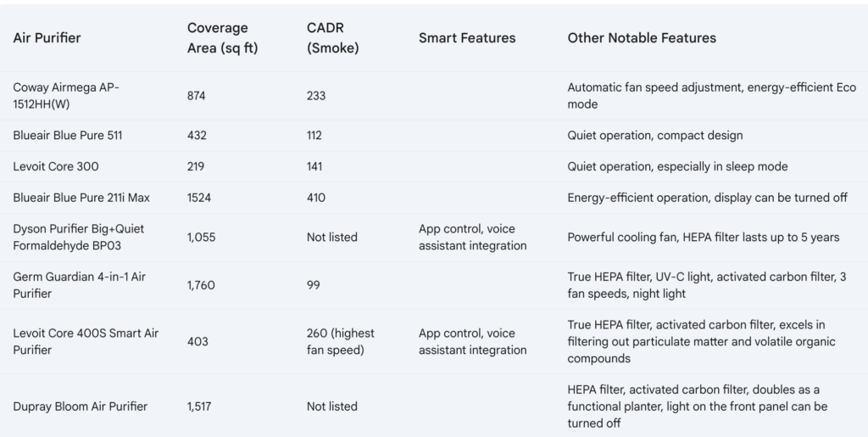Click the Smart Features column header
Image resolution: width=868 pixels, height=437 pixels.
click(466, 38)
